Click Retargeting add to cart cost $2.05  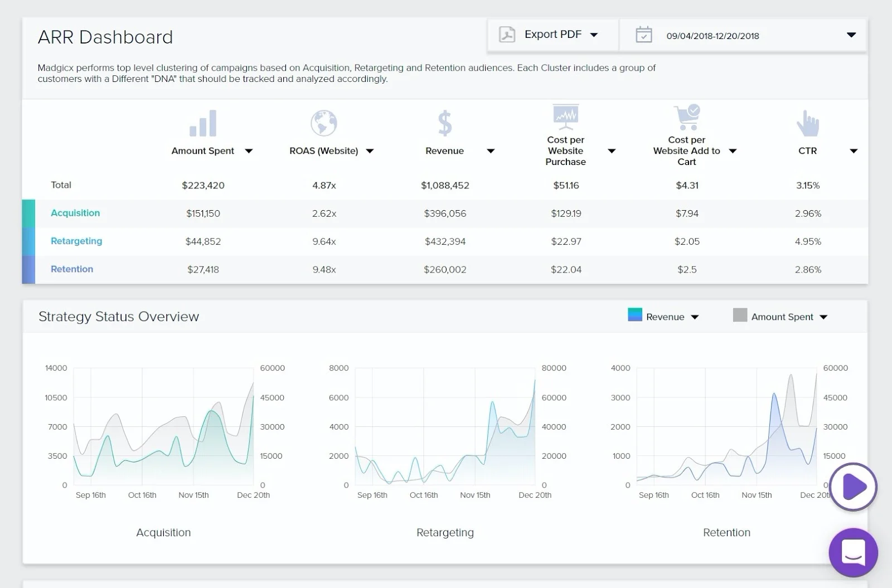click(687, 241)
